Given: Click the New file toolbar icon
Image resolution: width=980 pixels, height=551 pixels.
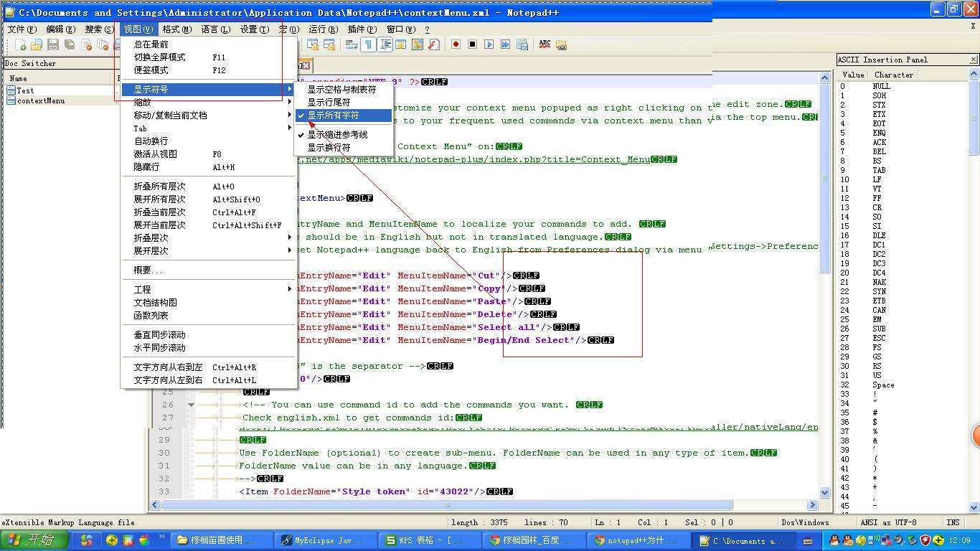Looking at the screenshot, I should pyautogui.click(x=21, y=44).
